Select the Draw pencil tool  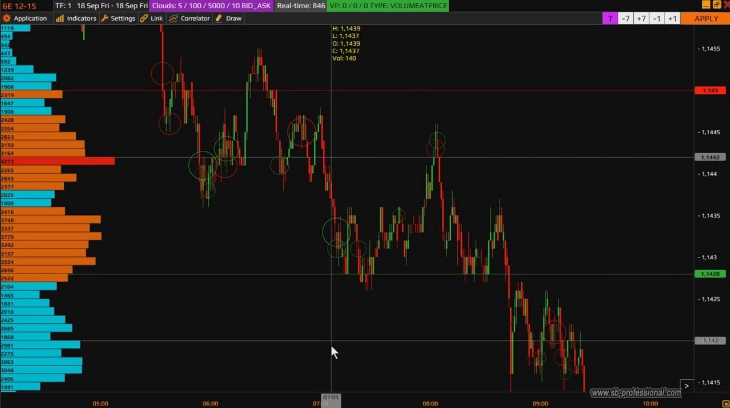229,18
